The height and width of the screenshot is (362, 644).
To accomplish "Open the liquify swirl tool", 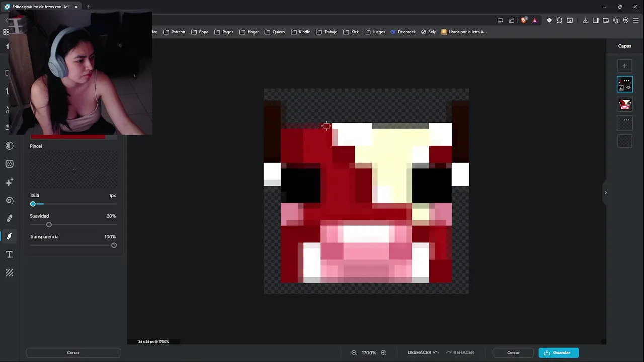I will [9, 200].
